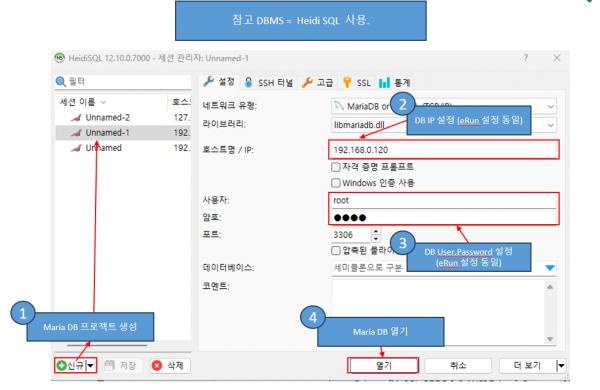Click the HeidiSQL logo in title bar
Image resolution: width=600 pixels, height=390 pixels.
tap(59, 58)
